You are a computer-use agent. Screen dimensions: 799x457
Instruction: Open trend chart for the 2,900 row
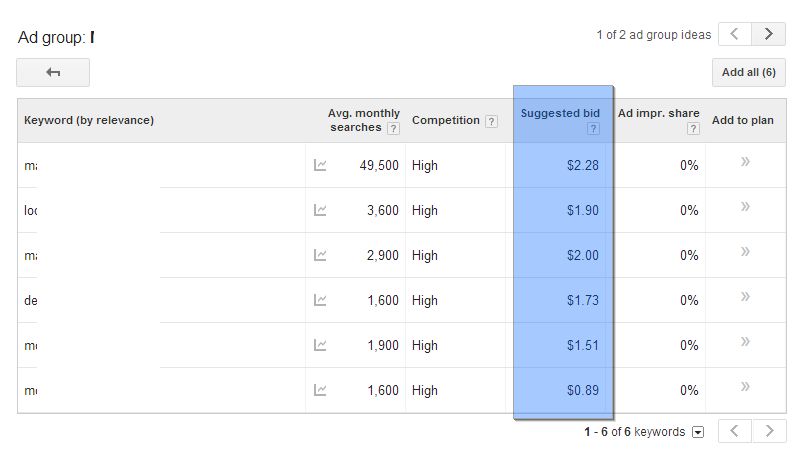[320, 255]
